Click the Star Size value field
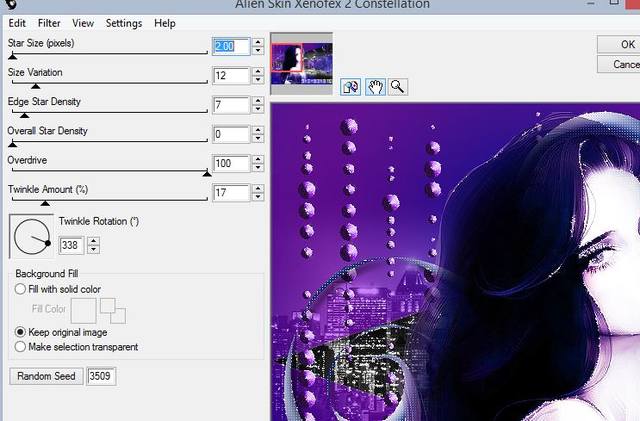 tap(231, 46)
